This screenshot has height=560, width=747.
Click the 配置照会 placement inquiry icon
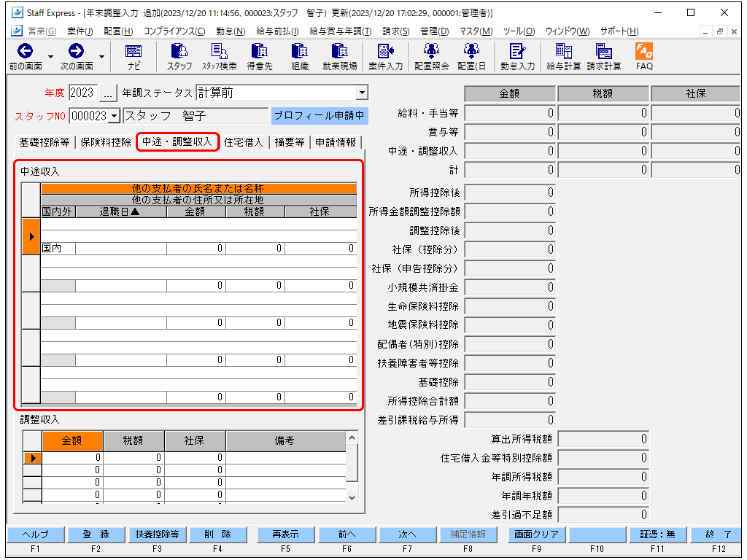point(430,56)
